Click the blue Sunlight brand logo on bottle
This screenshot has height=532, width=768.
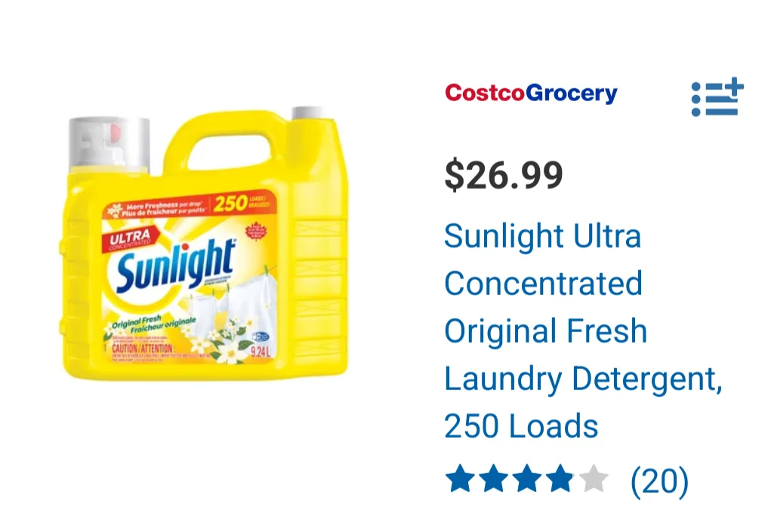point(175,266)
